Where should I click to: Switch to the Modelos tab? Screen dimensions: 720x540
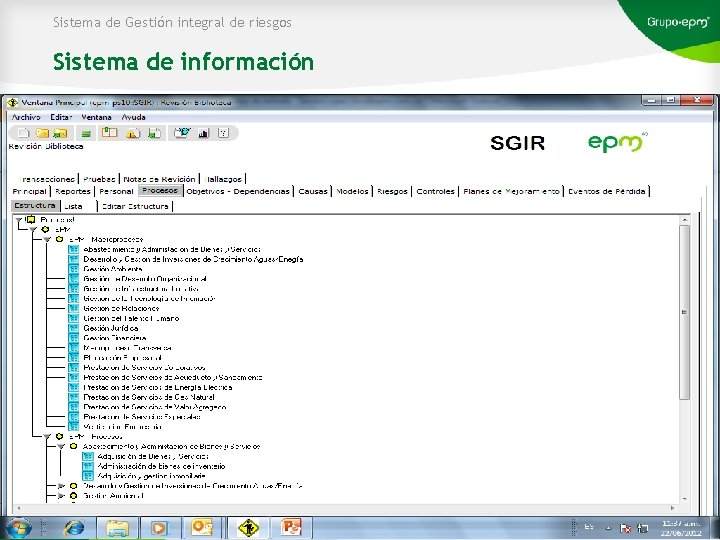coord(352,191)
